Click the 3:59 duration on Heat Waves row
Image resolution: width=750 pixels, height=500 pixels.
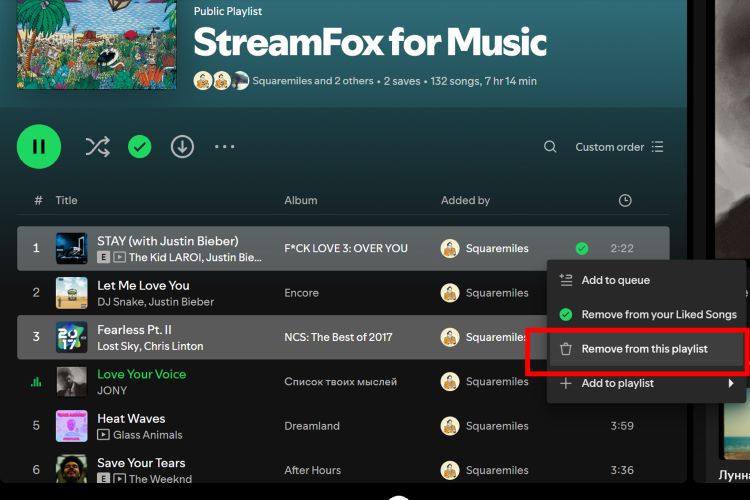coord(622,426)
